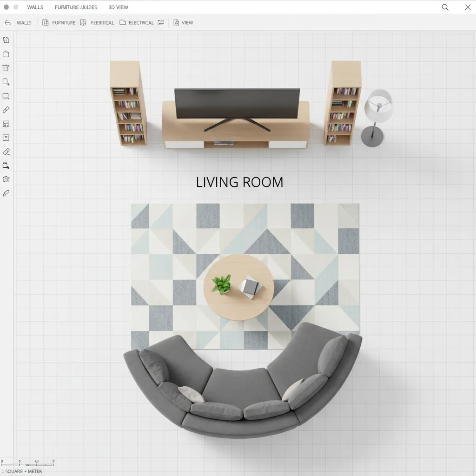Open sidebar settings gear tool
This screenshot has height=476, width=476.
(6, 179)
